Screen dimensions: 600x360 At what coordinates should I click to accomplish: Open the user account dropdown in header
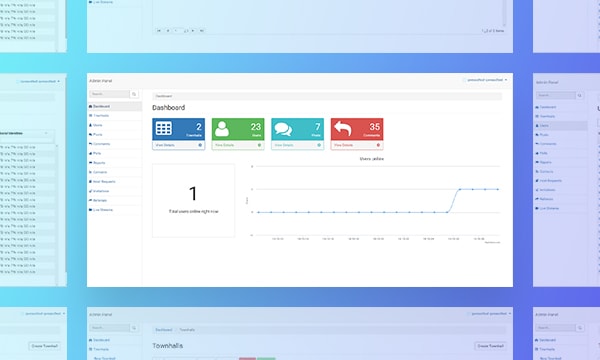tap(485, 80)
